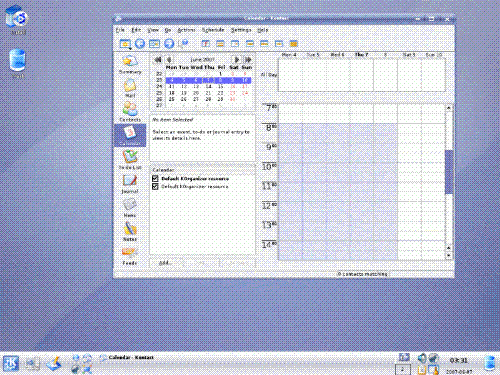Viewport: 500px width, 375px height.
Task: Open the Actions menu
Action: tap(186, 30)
